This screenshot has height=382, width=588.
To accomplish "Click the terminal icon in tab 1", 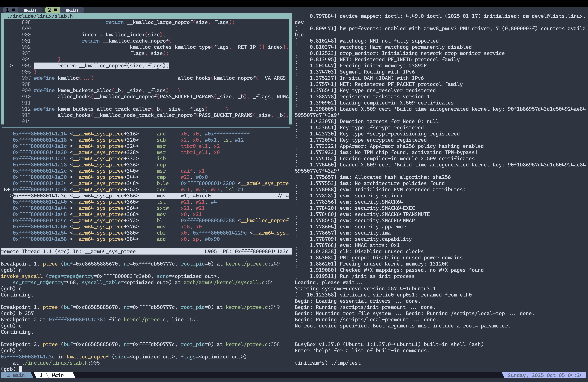I will (x=14, y=10).
